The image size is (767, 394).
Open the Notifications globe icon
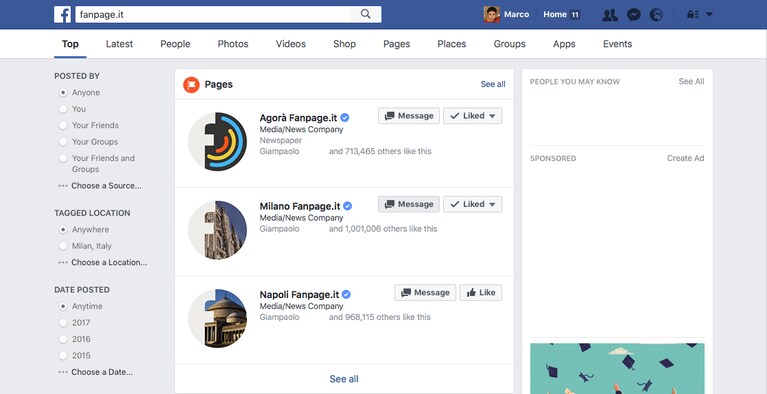656,15
